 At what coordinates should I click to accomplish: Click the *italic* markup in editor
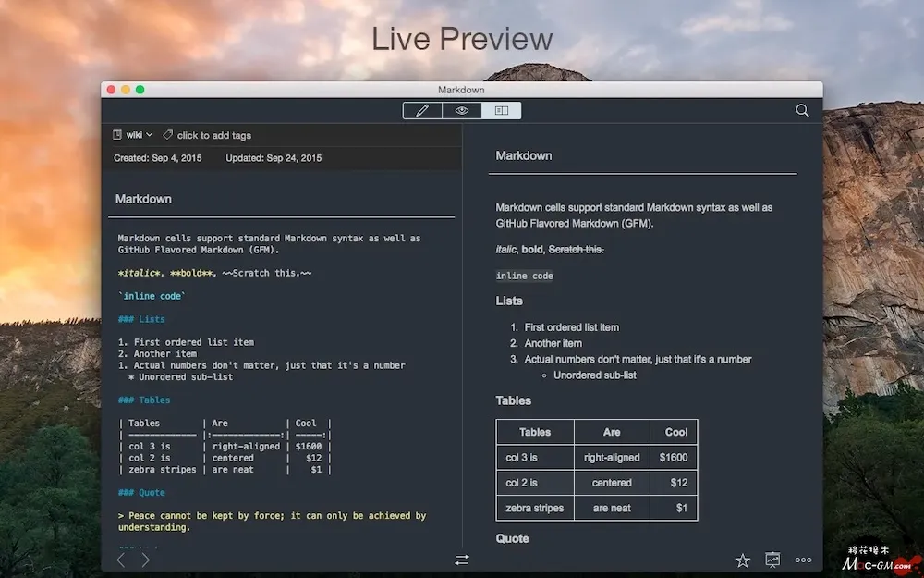(x=139, y=273)
